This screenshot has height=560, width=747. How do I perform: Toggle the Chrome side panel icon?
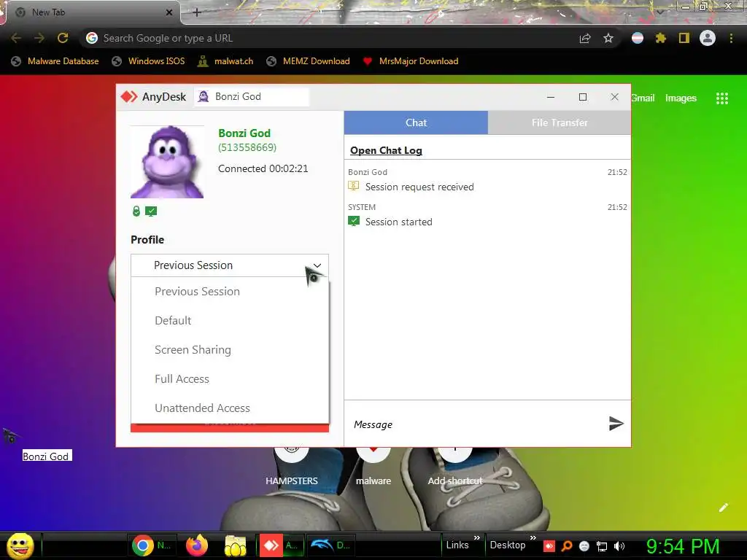tap(684, 38)
